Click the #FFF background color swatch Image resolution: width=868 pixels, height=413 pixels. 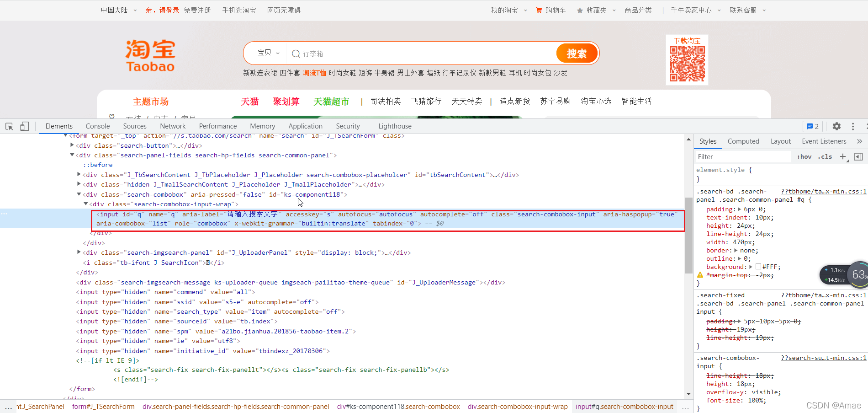(x=758, y=267)
